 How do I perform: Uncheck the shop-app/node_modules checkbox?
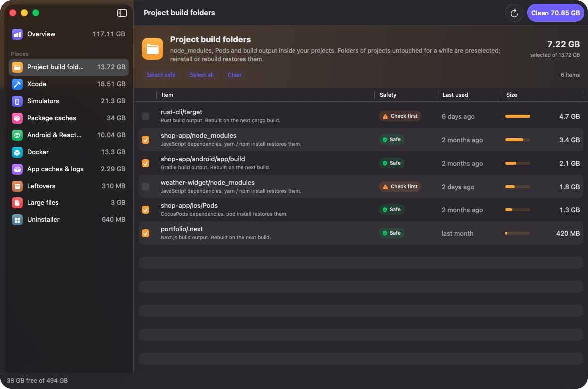(146, 140)
